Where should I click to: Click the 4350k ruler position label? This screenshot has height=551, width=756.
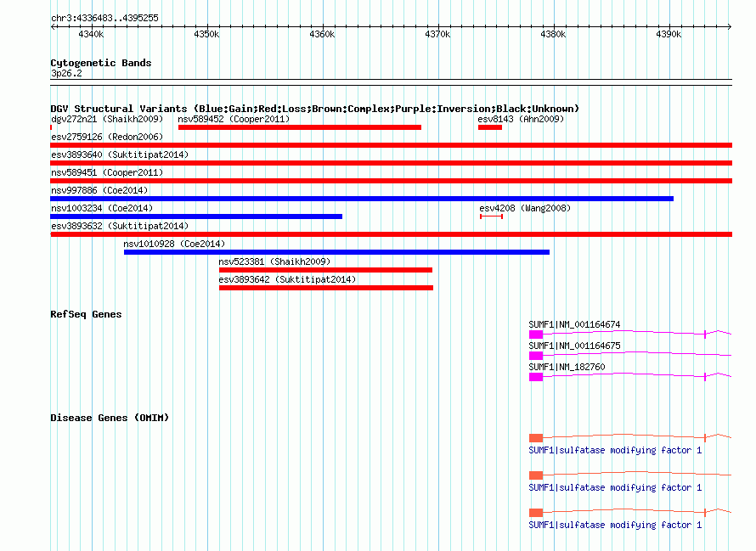[x=206, y=34]
